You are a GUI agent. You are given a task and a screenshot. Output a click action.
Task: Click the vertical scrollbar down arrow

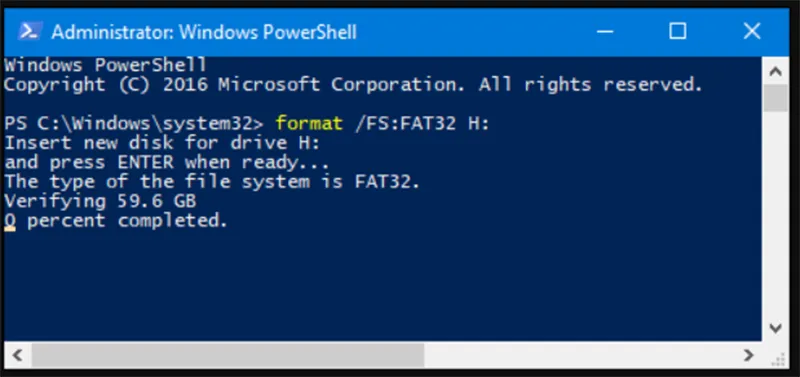[776, 328]
